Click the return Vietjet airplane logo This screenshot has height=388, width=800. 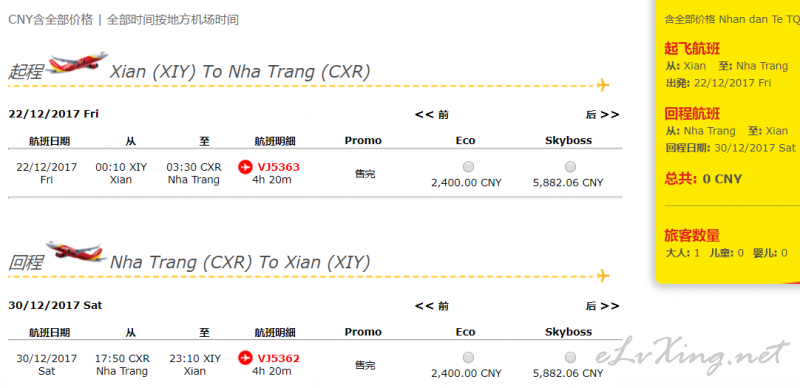77,254
